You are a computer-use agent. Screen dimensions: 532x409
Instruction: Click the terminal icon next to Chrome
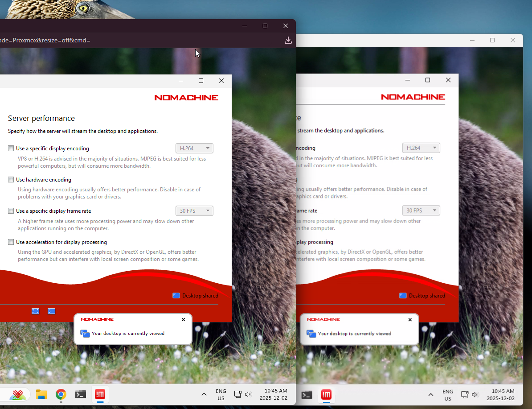(x=81, y=394)
